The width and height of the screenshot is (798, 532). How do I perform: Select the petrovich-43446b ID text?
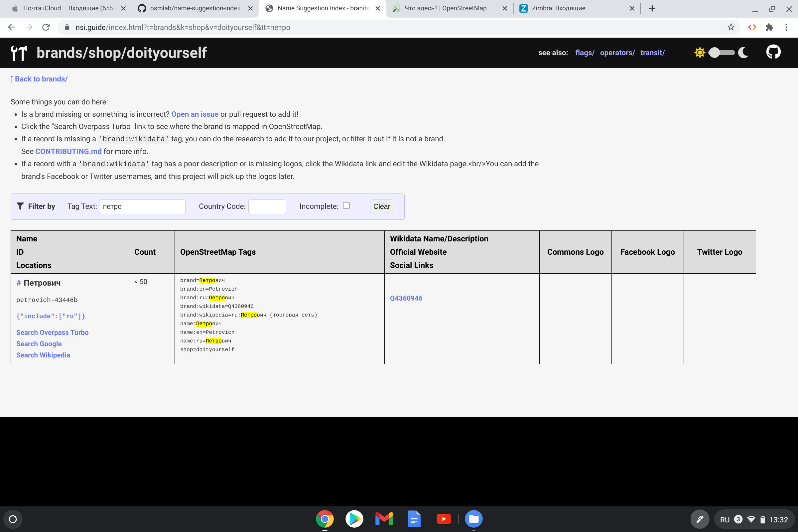[47, 300]
